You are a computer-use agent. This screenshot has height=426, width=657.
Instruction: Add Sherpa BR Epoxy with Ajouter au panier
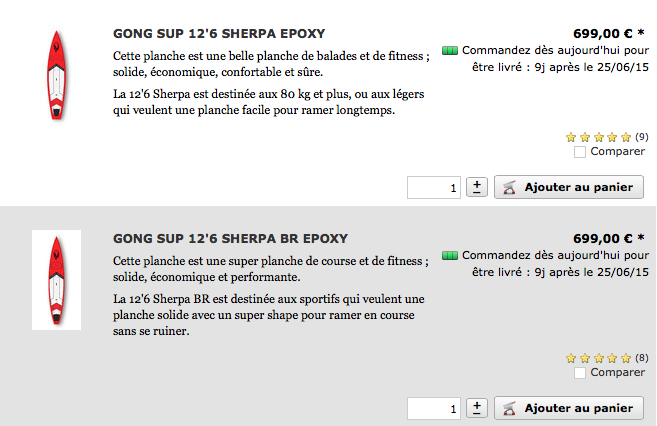[x=569, y=408]
